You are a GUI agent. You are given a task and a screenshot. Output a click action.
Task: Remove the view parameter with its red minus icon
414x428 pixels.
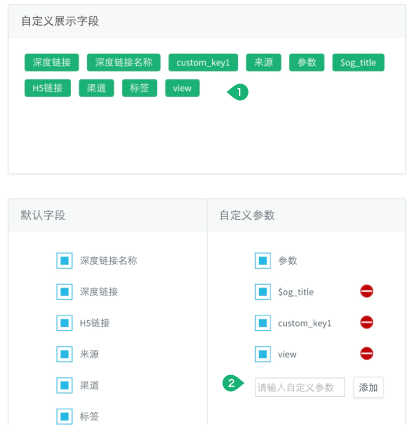pos(366,353)
